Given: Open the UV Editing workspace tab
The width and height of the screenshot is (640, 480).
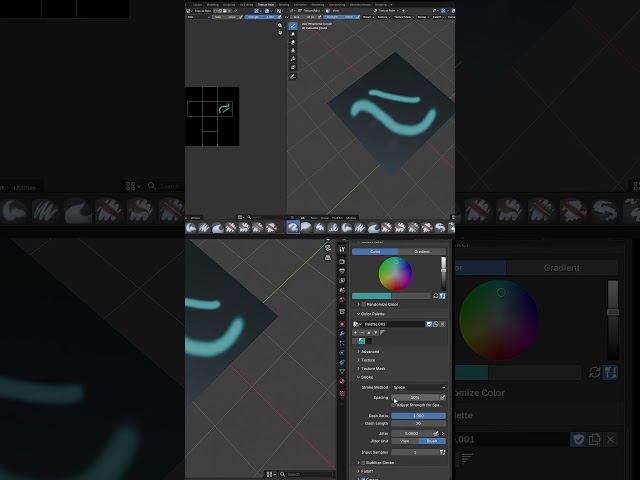Looking at the screenshot, I should [247, 5].
